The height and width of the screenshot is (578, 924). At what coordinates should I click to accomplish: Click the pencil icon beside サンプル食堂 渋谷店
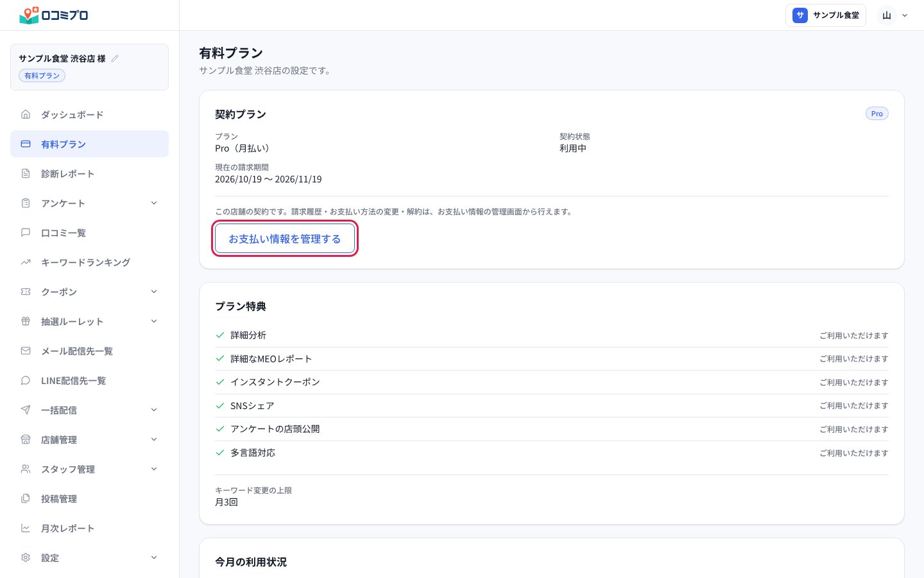click(115, 58)
